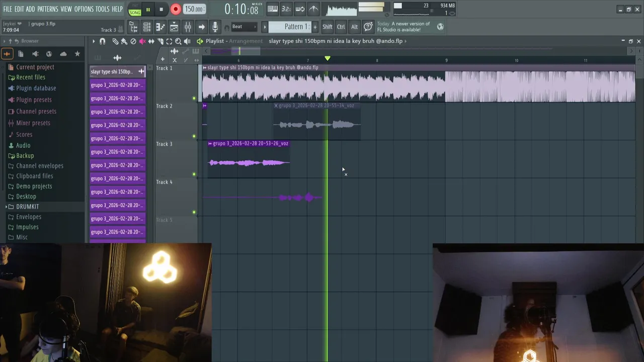Image resolution: width=644 pixels, height=362 pixels.
Task: Click the arrow tempo tapper icon
Action: (x=201, y=27)
